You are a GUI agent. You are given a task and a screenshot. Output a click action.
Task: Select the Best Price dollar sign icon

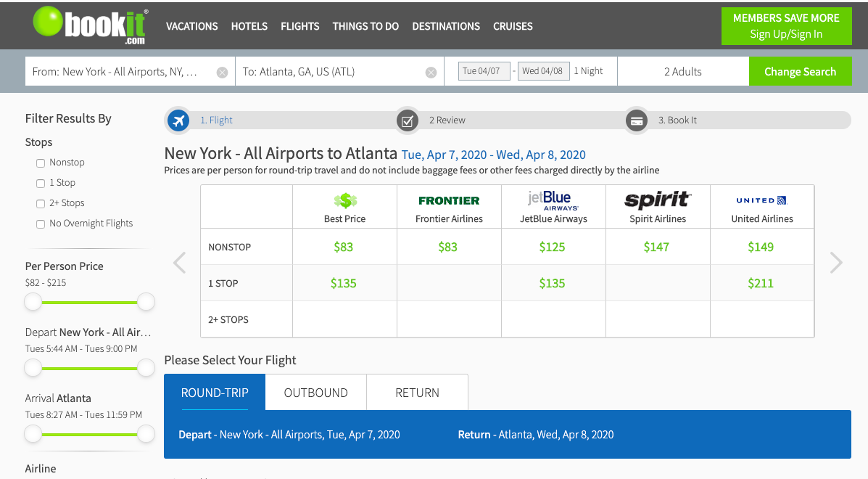pyautogui.click(x=344, y=200)
